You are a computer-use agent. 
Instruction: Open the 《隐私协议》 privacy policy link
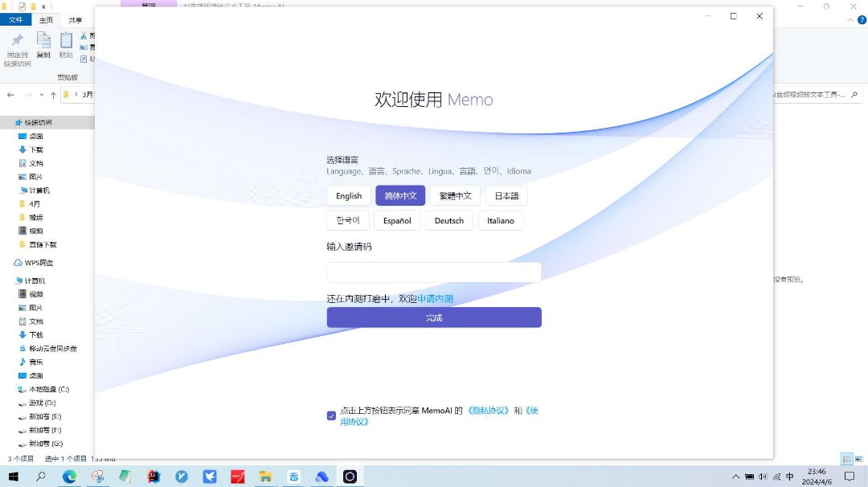489,411
